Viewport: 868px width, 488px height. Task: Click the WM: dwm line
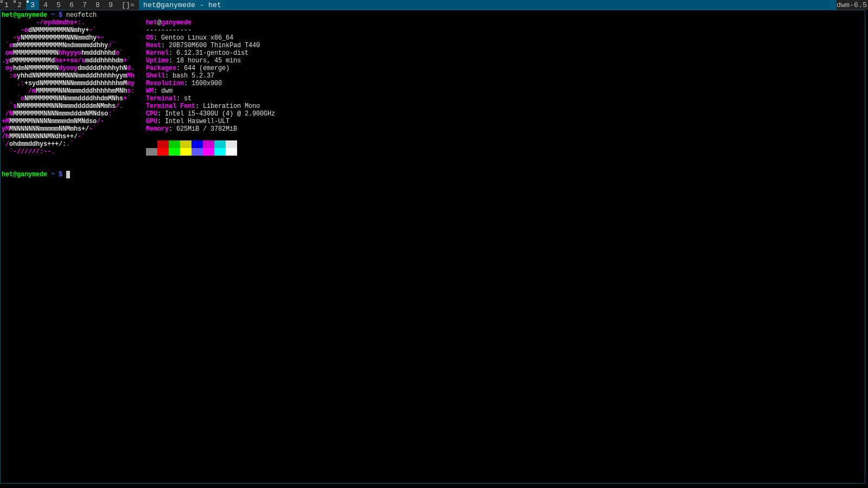(159, 91)
